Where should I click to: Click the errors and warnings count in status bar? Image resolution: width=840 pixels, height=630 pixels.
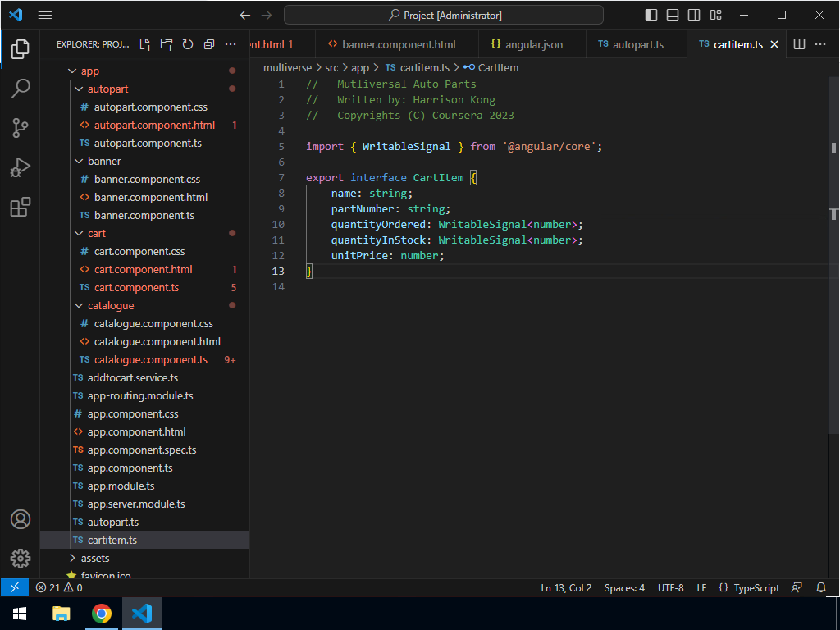click(x=59, y=587)
